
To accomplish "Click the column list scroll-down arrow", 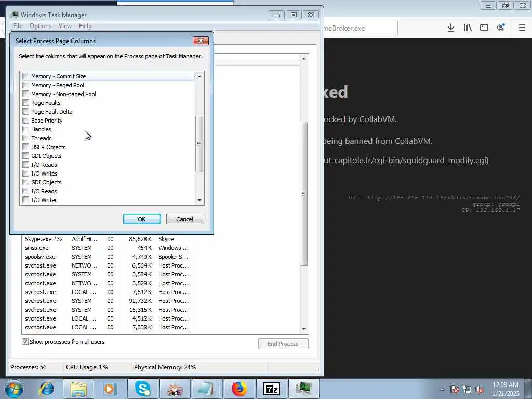I will 199,200.
